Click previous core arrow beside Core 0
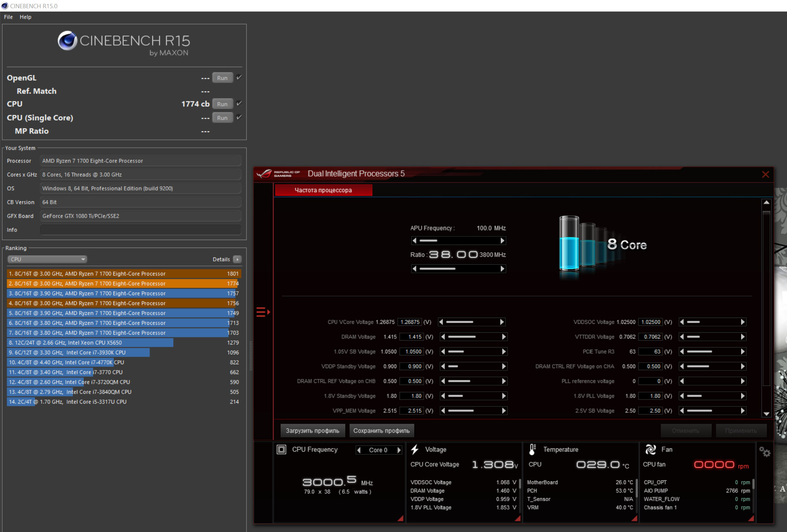Image resolution: width=787 pixels, height=532 pixels. (x=359, y=450)
